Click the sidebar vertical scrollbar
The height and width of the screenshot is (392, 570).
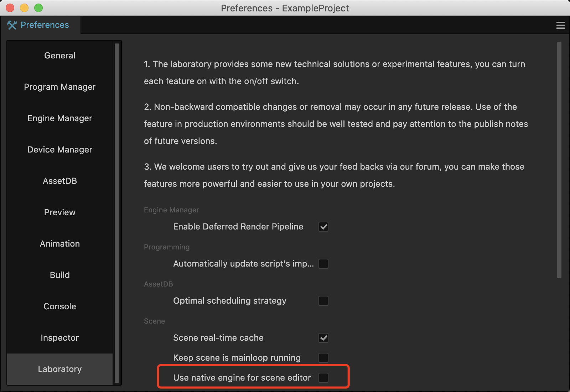pyautogui.click(x=116, y=213)
